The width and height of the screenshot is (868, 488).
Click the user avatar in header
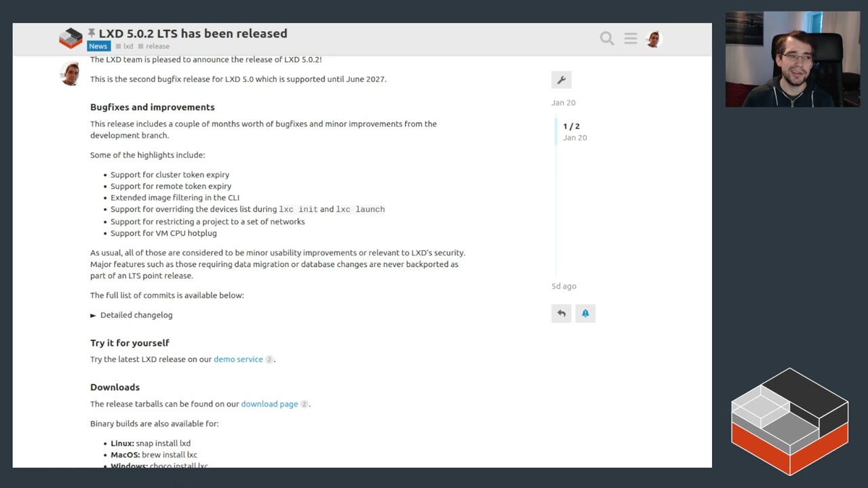click(653, 39)
